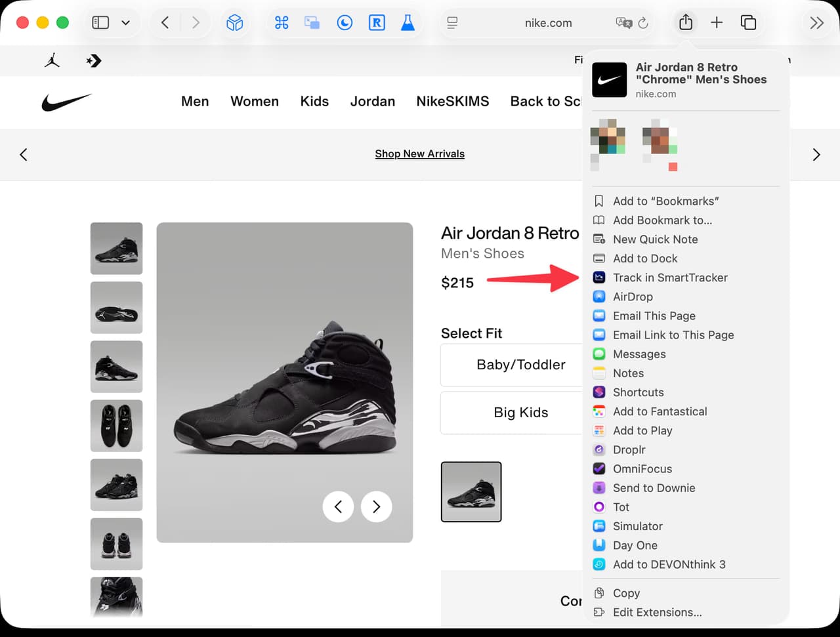Screen dimensions: 840x637
Task: Click the nike.com address field
Action: [x=548, y=23]
